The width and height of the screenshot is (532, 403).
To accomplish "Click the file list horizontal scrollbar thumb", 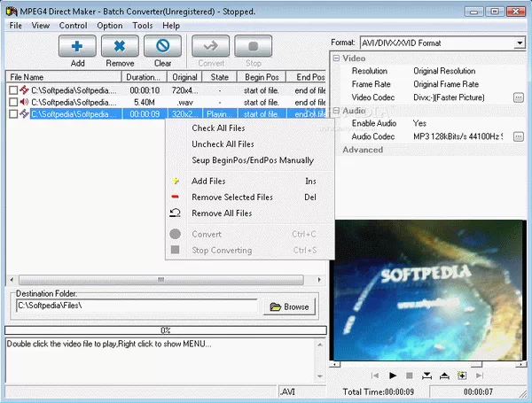I will [x=161, y=280].
